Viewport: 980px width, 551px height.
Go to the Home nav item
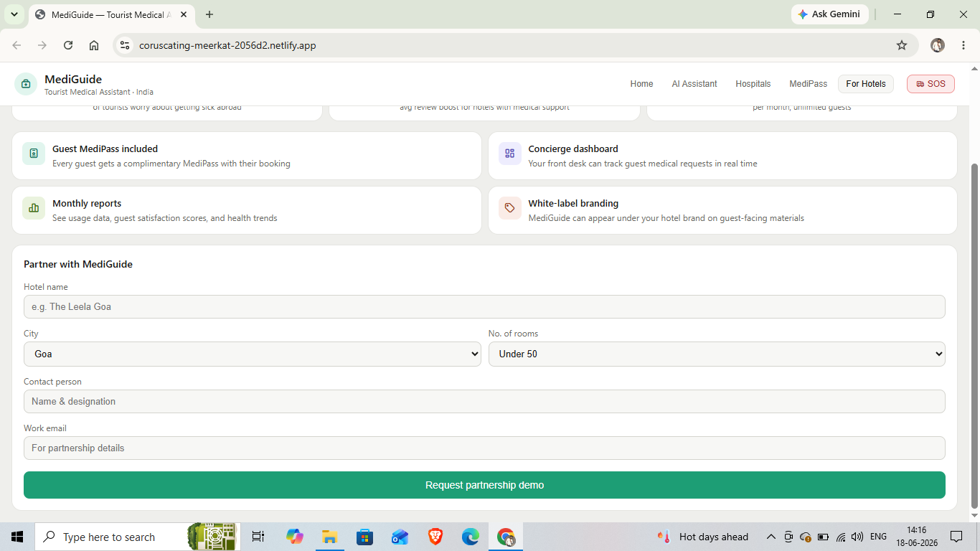point(641,84)
